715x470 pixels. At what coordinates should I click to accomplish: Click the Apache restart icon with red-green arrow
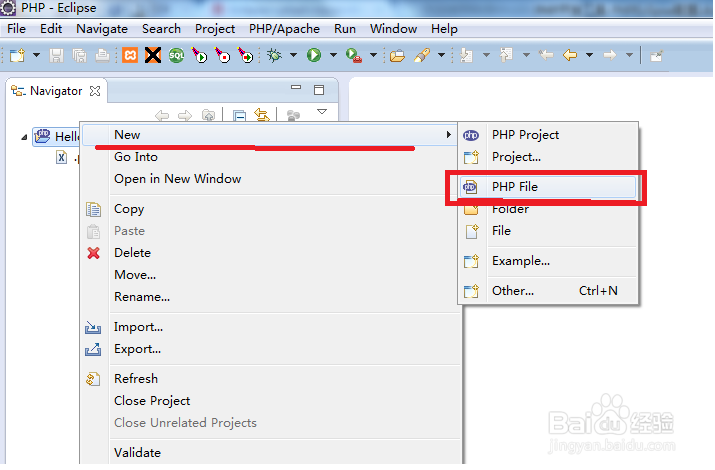[246, 56]
